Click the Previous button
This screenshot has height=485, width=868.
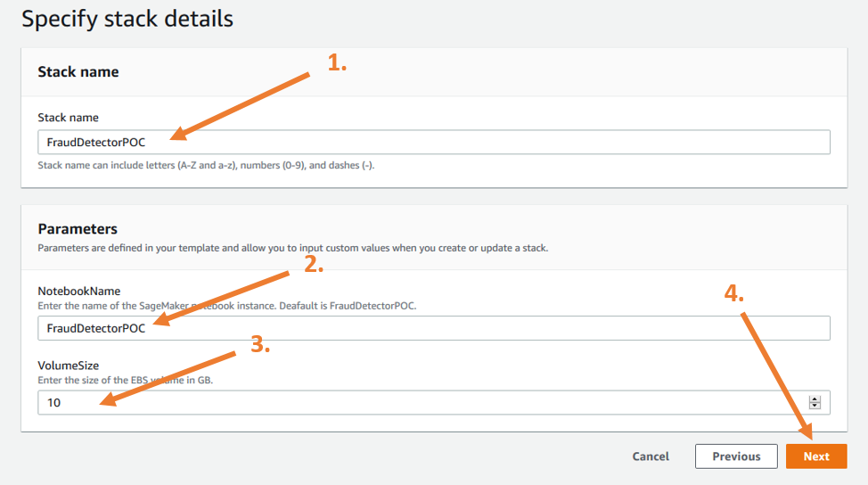pos(736,456)
